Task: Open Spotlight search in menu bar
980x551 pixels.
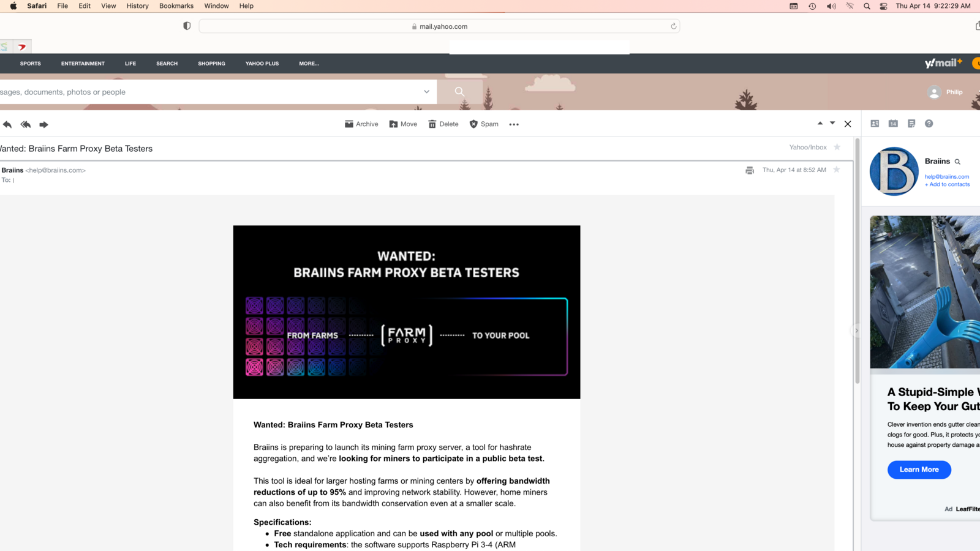Action: tap(867, 6)
